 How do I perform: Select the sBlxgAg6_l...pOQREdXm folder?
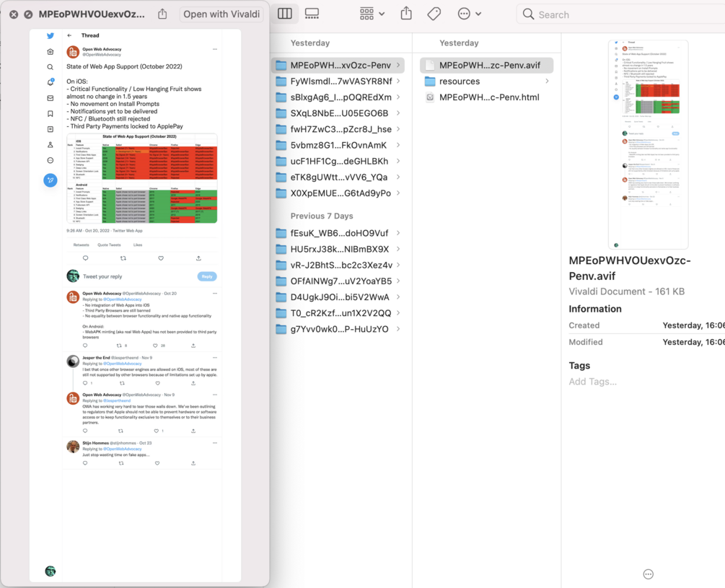[x=338, y=97]
